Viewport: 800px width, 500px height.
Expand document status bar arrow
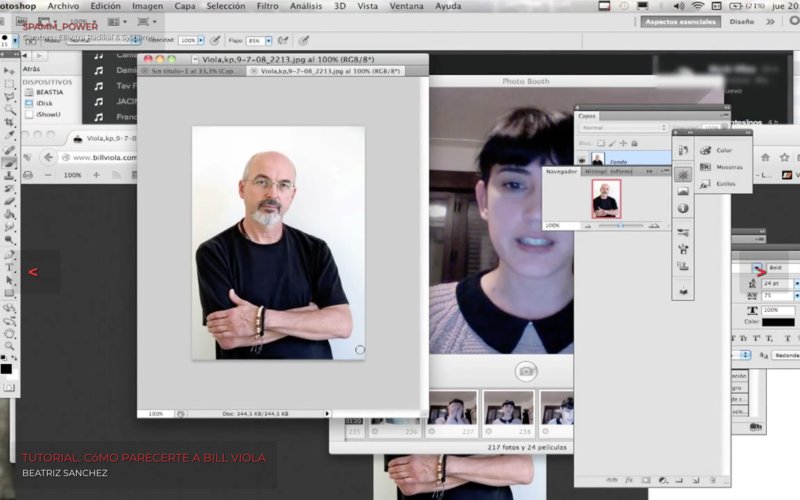click(327, 414)
